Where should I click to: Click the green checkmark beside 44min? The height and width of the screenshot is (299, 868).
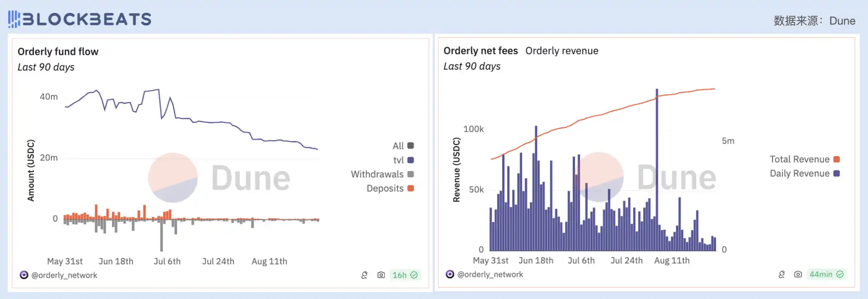[x=840, y=274]
